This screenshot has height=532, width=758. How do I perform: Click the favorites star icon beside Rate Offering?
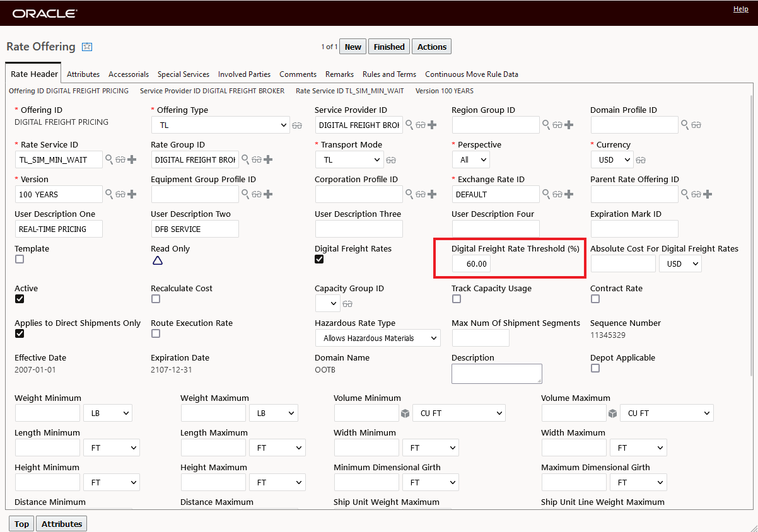coord(87,47)
